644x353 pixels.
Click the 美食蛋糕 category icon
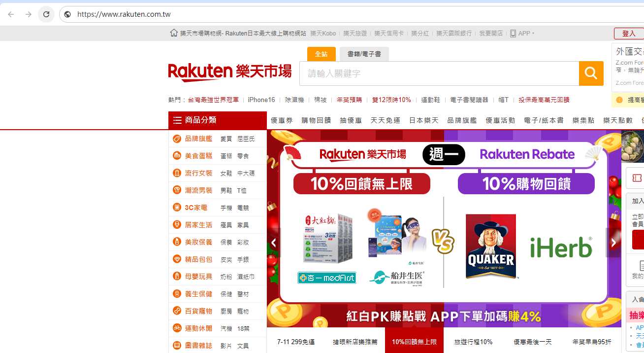click(x=177, y=156)
